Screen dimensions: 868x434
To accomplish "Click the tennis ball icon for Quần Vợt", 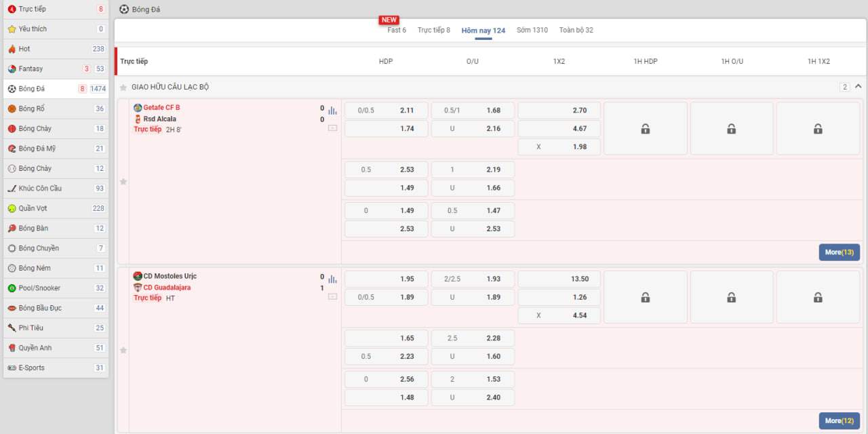I will point(12,208).
